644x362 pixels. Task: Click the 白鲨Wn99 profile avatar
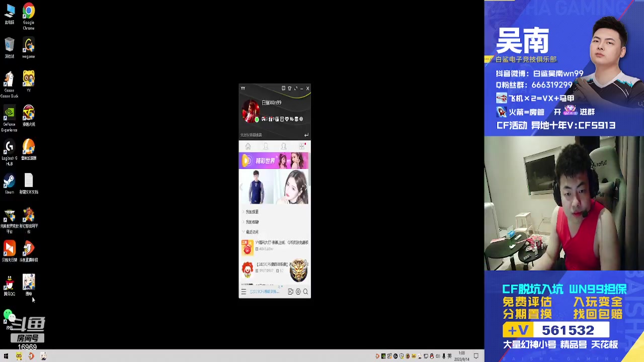251,111
